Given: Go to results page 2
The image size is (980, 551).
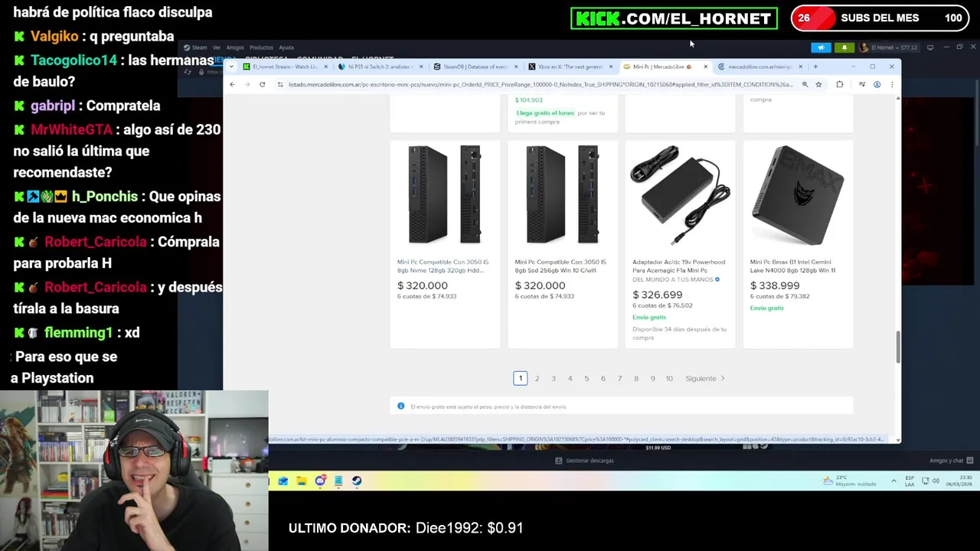Looking at the screenshot, I should (x=537, y=378).
